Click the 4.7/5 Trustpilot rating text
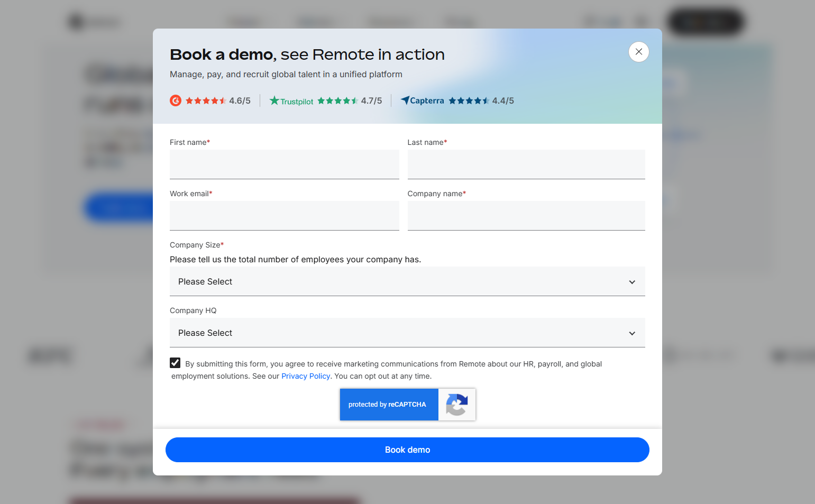The image size is (815, 504). tap(371, 100)
